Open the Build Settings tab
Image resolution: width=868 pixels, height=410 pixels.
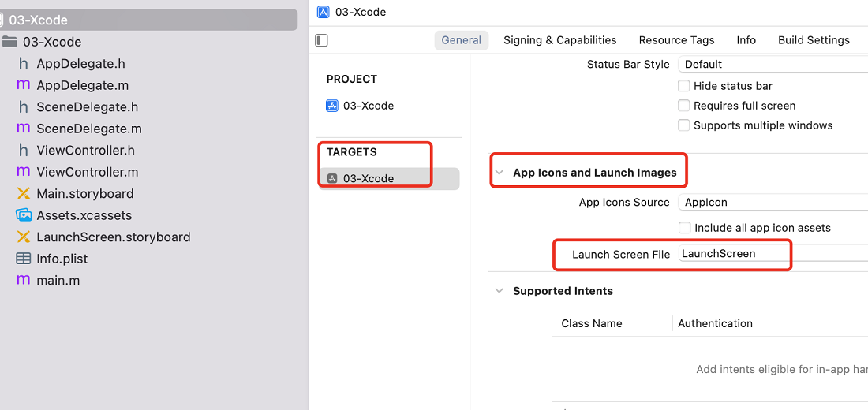(x=814, y=40)
